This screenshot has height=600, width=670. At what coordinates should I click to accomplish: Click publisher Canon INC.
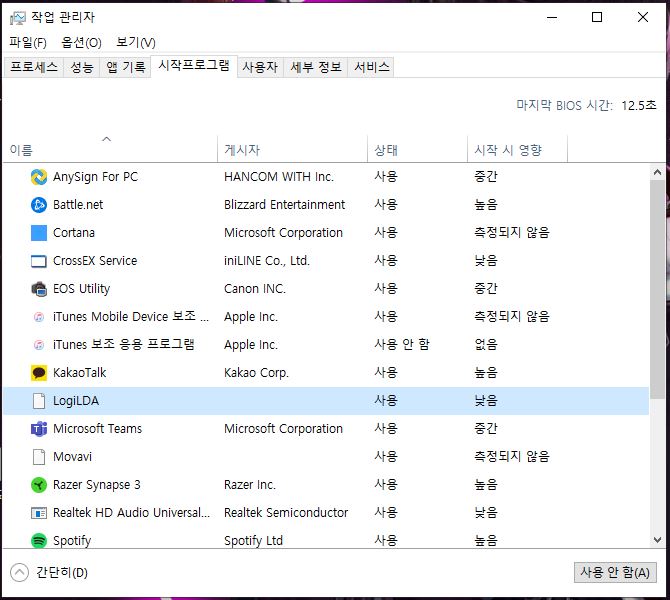click(x=255, y=289)
